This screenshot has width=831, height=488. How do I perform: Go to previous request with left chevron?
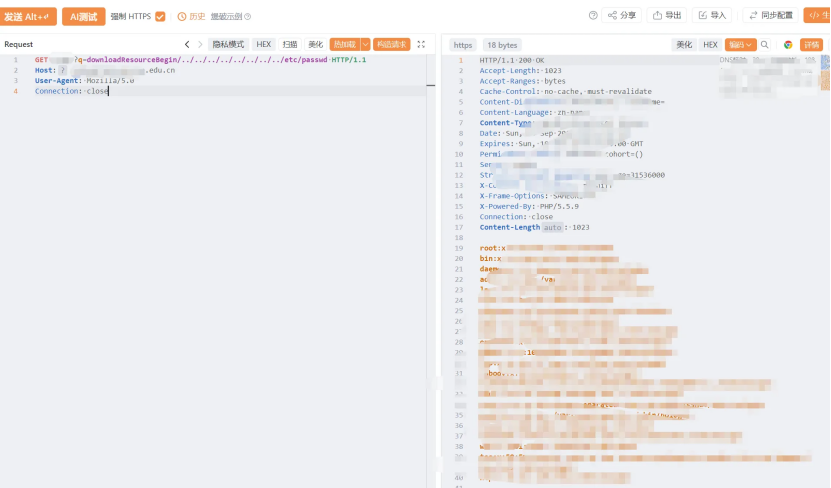(x=187, y=45)
